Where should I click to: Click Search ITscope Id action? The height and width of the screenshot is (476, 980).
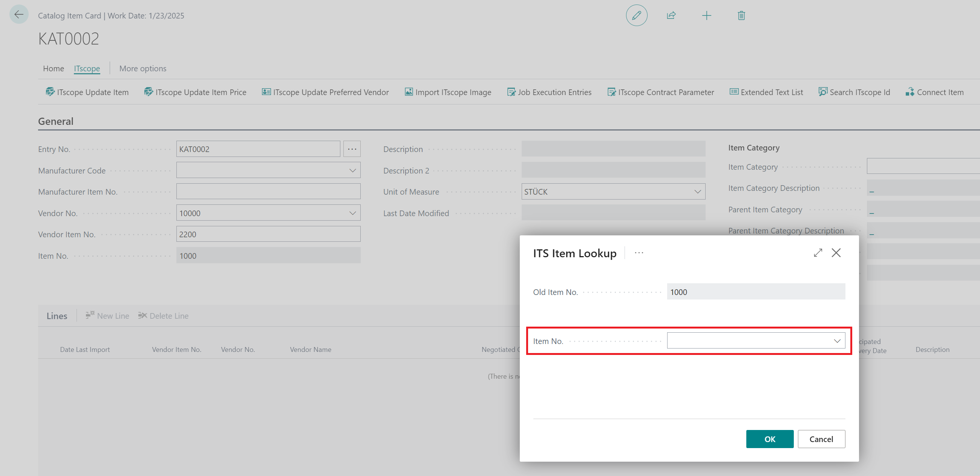click(854, 92)
